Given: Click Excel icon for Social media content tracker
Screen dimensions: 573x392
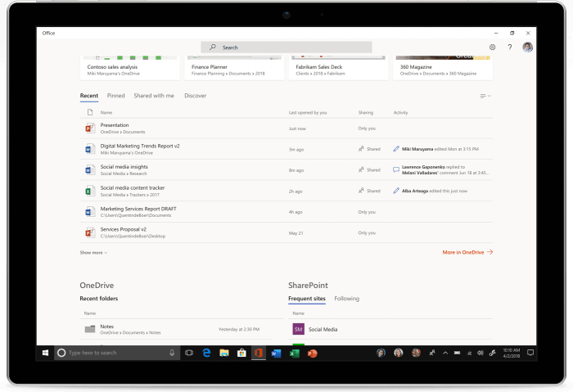Looking at the screenshot, I should (90, 191).
